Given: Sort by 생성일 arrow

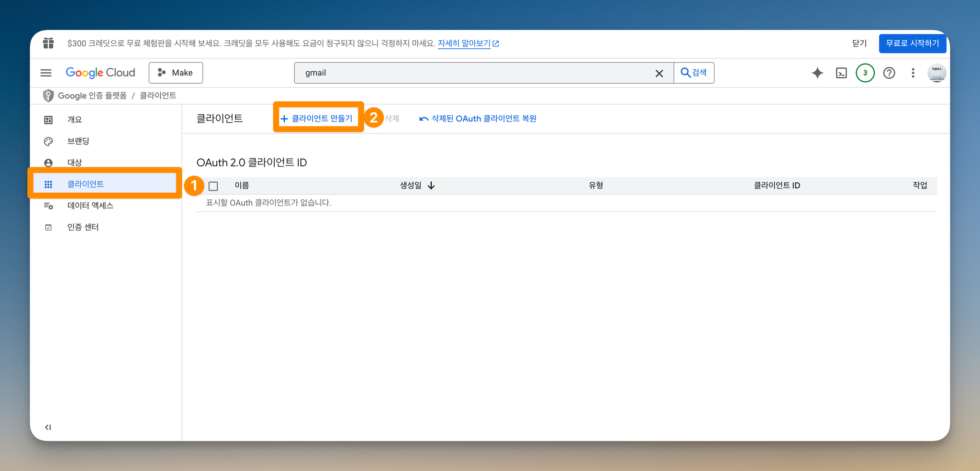Looking at the screenshot, I should pos(431,186).
